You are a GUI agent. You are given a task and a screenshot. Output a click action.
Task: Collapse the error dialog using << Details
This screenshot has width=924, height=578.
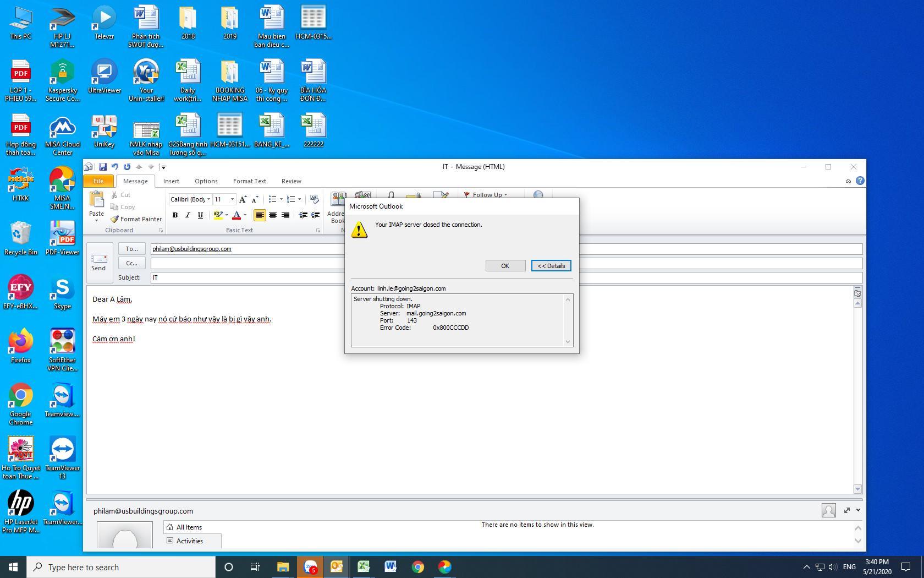tap(551, 266)
